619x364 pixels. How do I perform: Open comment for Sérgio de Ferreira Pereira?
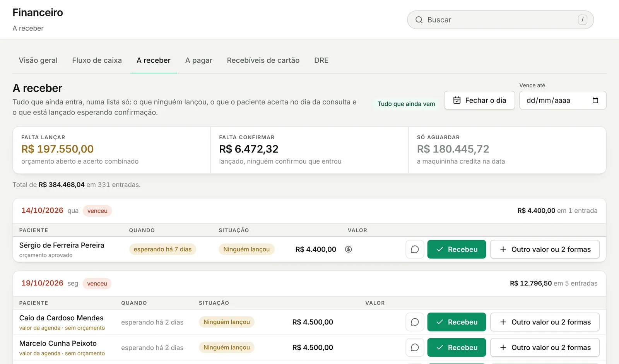point(415,250)
